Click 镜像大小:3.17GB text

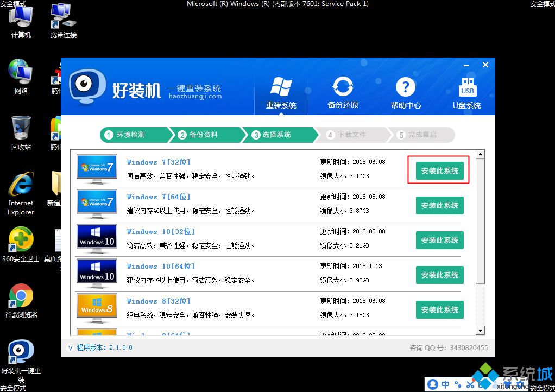(344, 176)
